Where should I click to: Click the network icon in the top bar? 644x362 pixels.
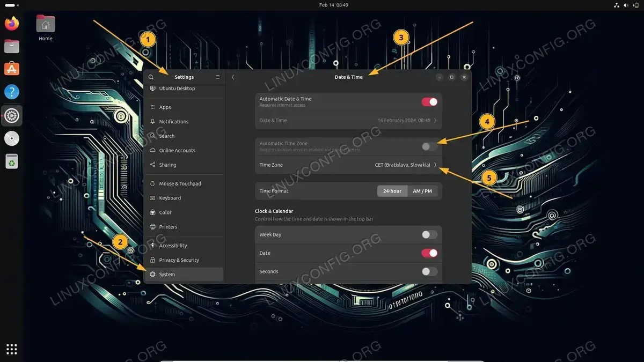[x=616, y=5]
